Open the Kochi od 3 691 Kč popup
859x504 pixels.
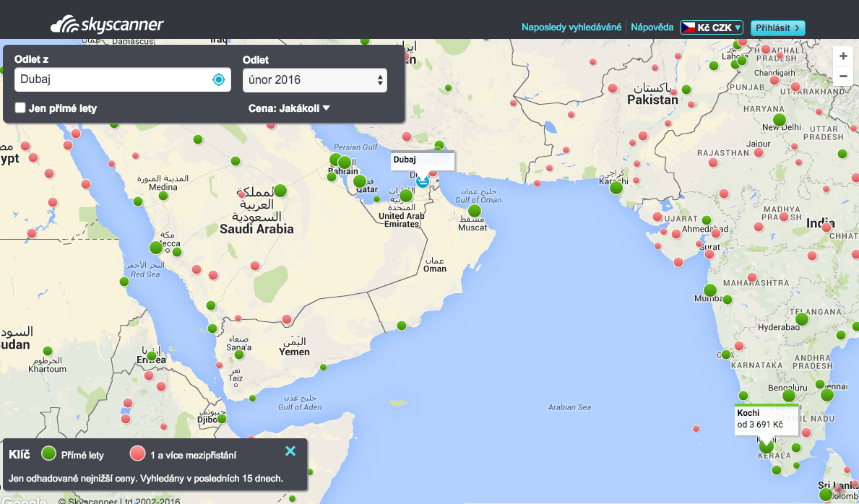(766, 420)
